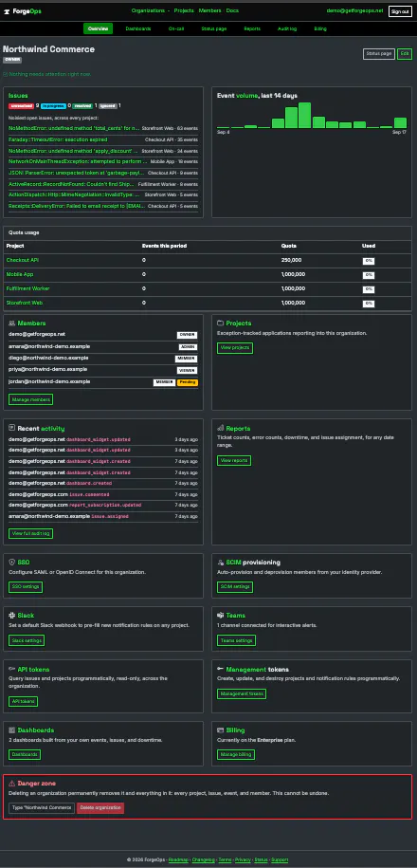Click the SSO shield icon
417x868 pixels.
coord(11,562)
